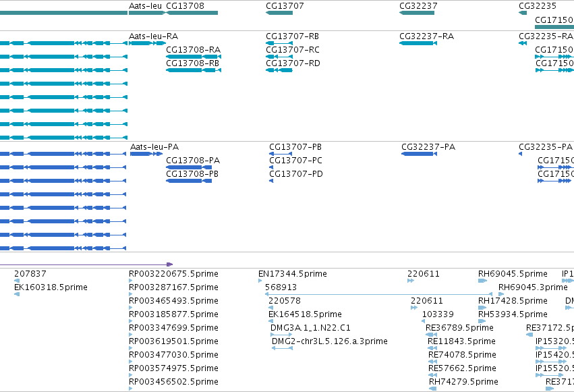574x392 pixels.
Task: Click the RE11843.5prime EST label
Action: 461,341
